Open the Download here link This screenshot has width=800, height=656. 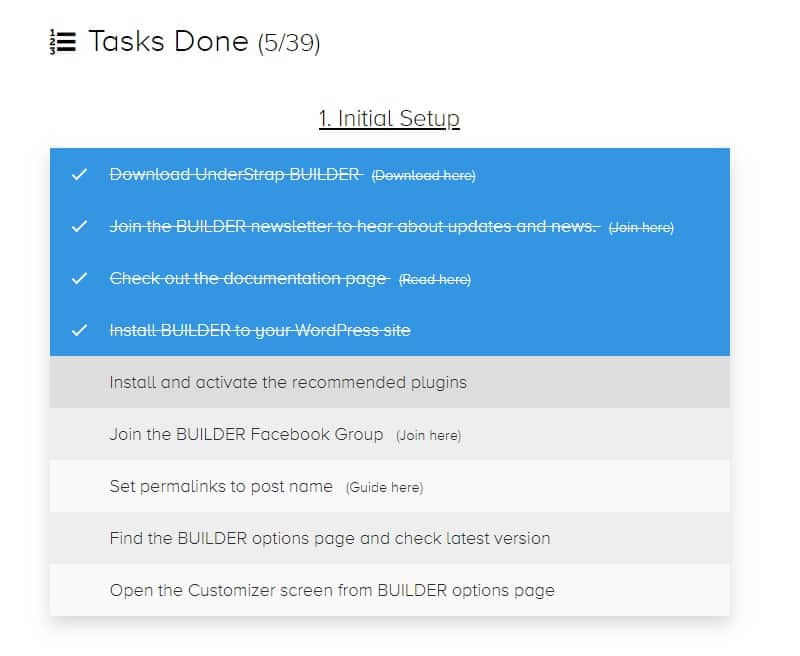pyautogui.click(x=423, y=176)
